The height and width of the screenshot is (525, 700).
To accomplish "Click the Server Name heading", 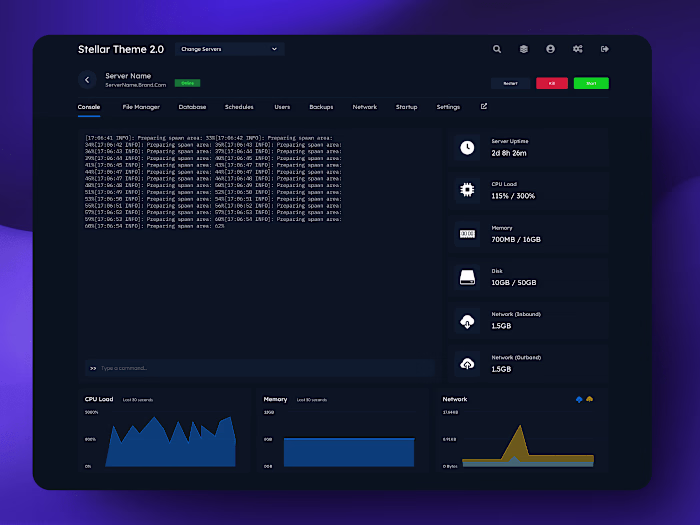I will point(128,76).
